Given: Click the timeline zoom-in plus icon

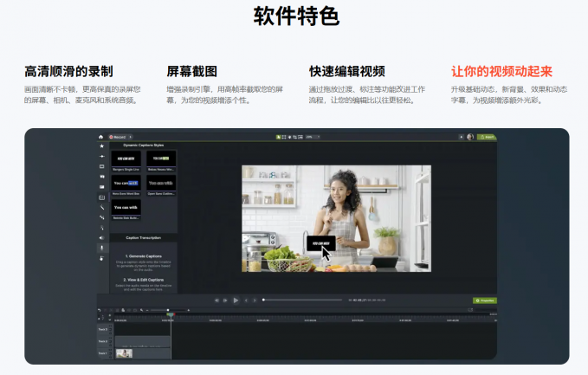Looking at the screenshot, I should click(x=189, y=310).
